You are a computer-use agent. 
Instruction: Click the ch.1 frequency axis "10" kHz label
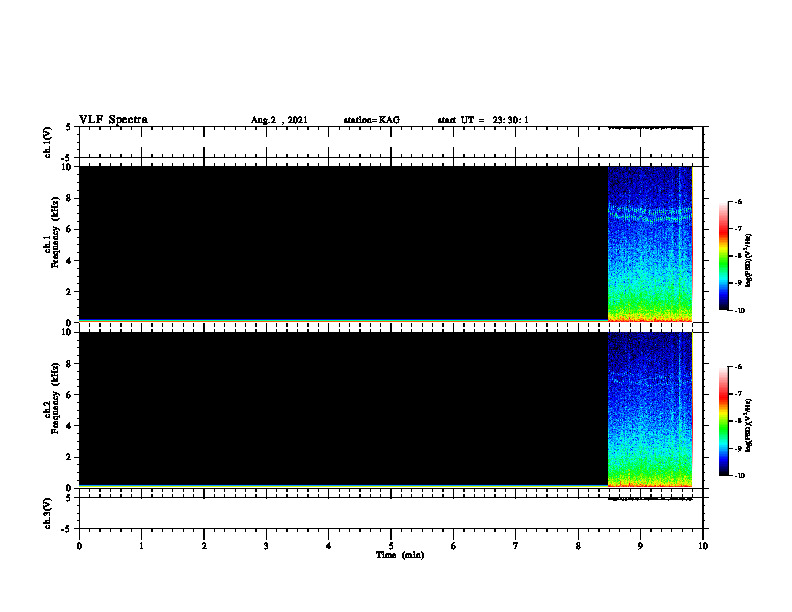point(67,167)
